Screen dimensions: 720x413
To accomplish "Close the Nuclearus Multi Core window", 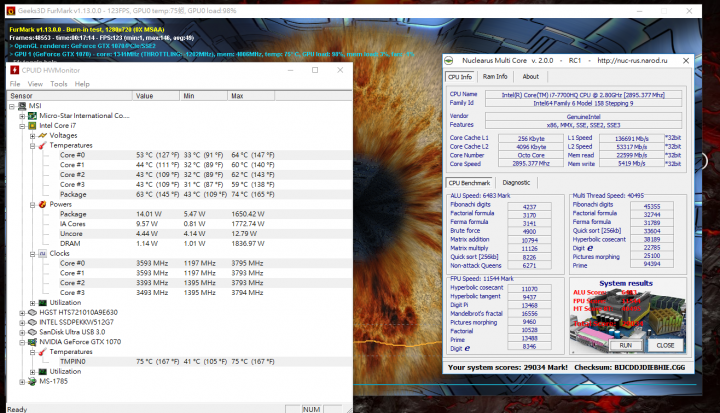I will (686, 61).
